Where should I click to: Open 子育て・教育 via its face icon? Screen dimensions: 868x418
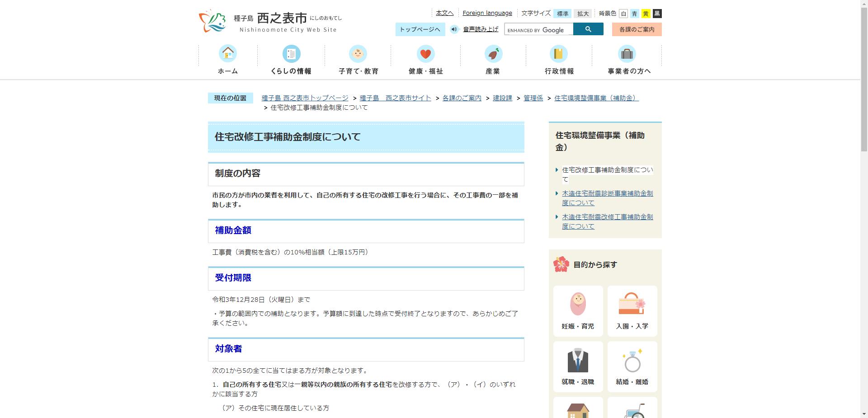359,54
